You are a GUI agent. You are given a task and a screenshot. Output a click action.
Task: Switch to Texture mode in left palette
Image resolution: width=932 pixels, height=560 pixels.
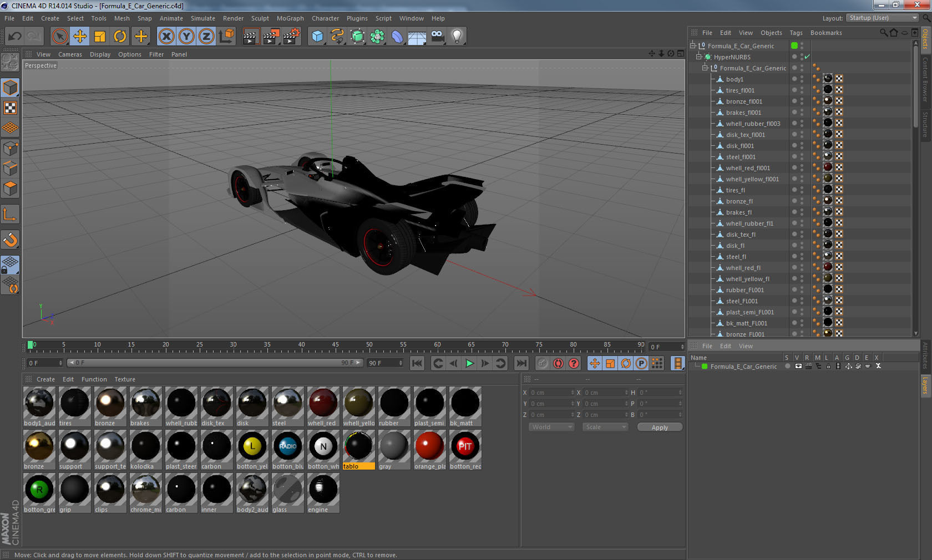[x=10, y=108]
